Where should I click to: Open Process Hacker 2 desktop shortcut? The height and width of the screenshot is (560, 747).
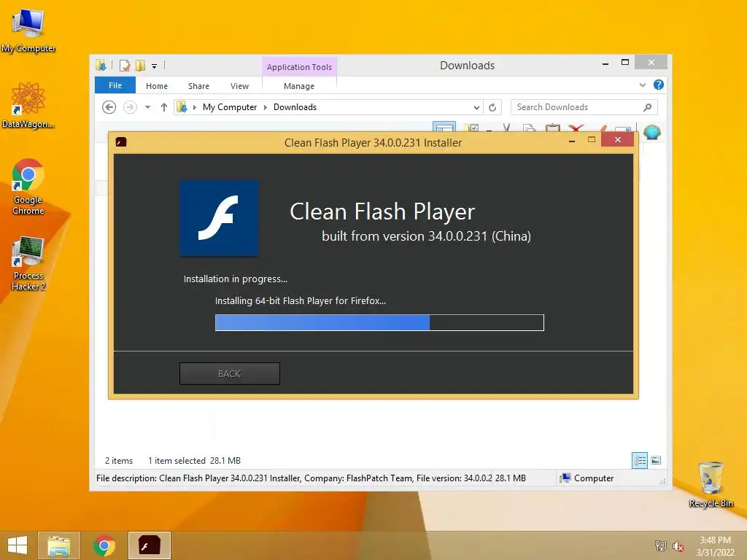coord(28,262)
